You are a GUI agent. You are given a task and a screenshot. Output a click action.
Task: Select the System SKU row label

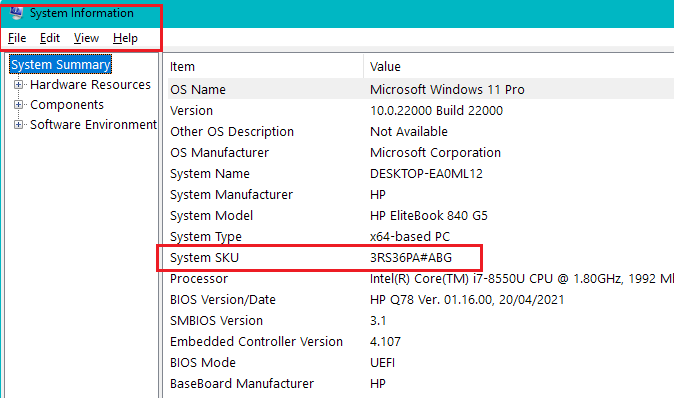204,258
